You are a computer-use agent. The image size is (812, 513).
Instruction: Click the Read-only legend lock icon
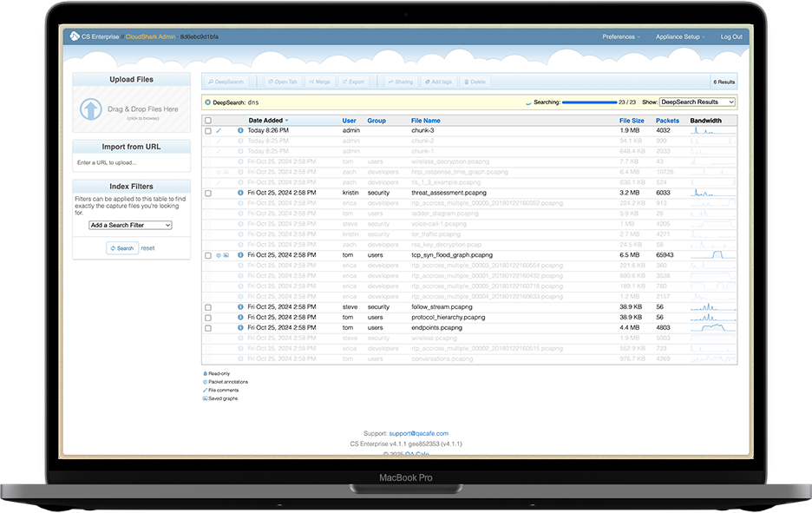click(x=205, y=373)
